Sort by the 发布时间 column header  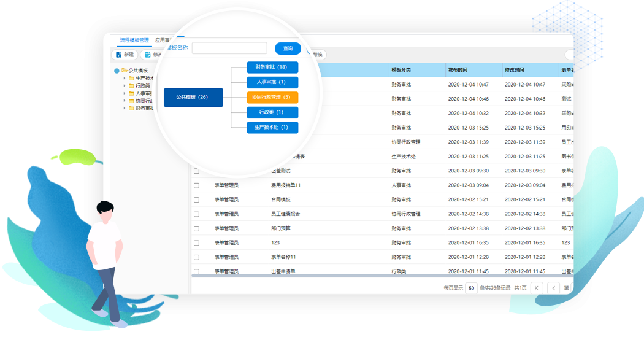pos(460,70)
